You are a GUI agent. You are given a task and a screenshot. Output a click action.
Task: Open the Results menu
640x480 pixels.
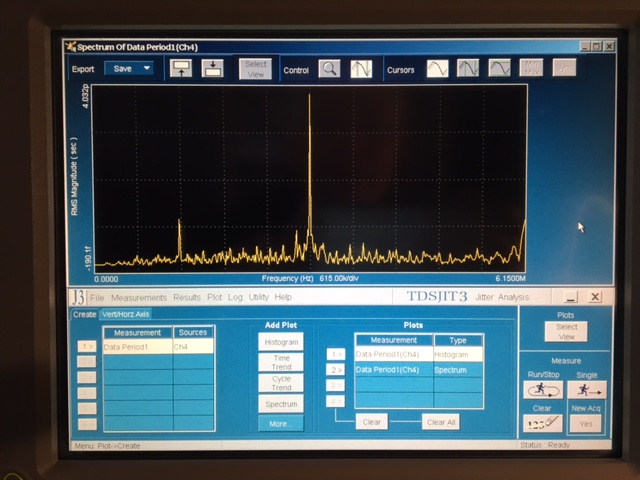187,297
